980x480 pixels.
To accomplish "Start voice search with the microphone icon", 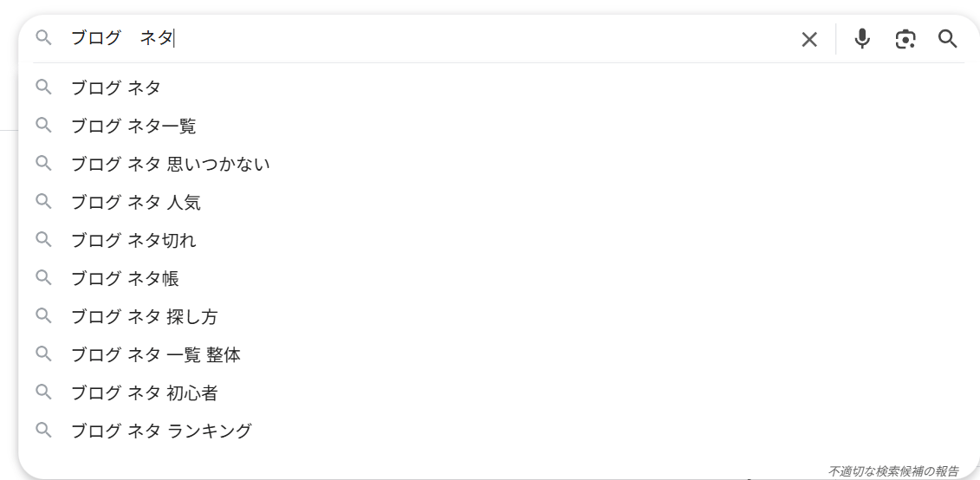I will coord(862,39).
